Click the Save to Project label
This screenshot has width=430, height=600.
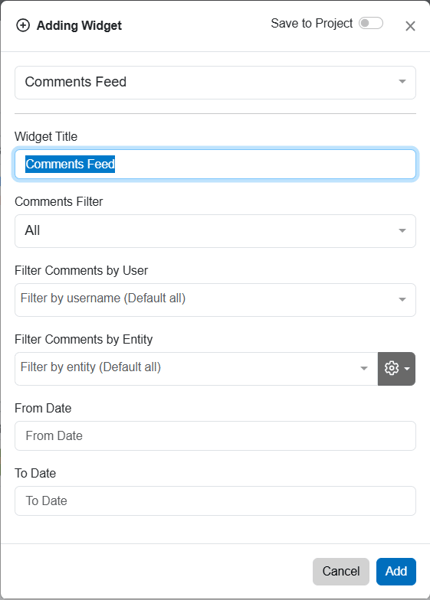(x=312, y=23)
